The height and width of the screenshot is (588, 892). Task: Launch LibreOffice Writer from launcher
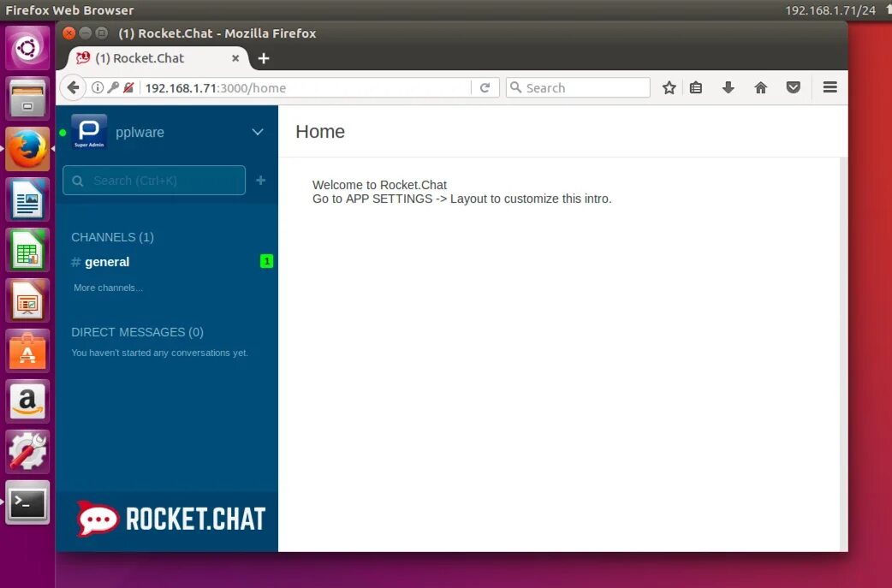tap(27, 199)
